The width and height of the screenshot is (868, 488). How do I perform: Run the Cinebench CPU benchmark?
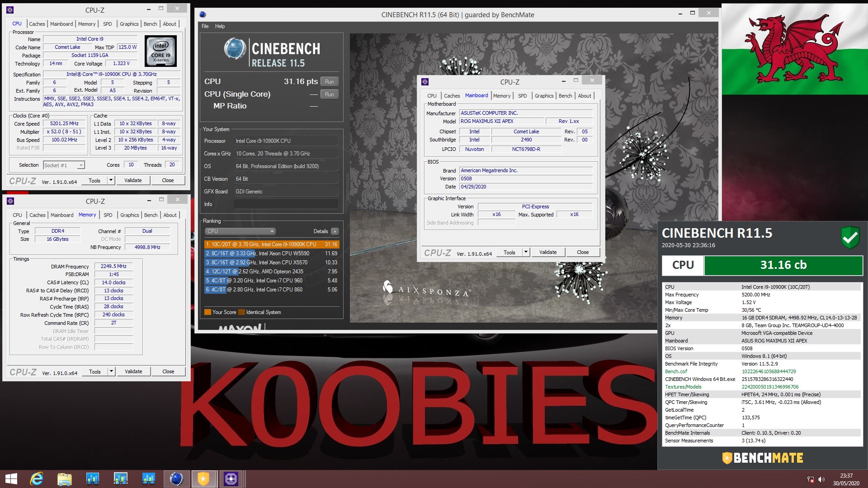click(329, 82)
